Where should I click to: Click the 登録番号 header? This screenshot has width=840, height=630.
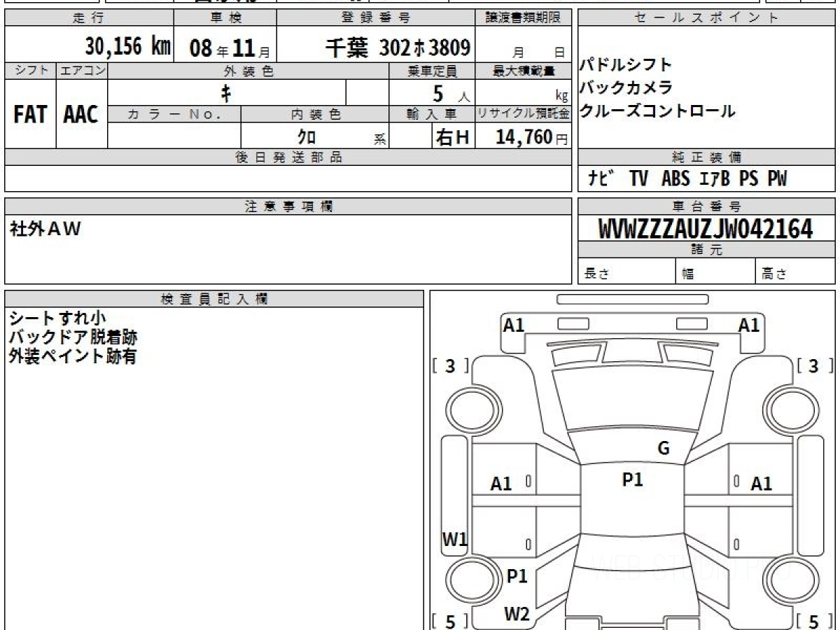377,18
